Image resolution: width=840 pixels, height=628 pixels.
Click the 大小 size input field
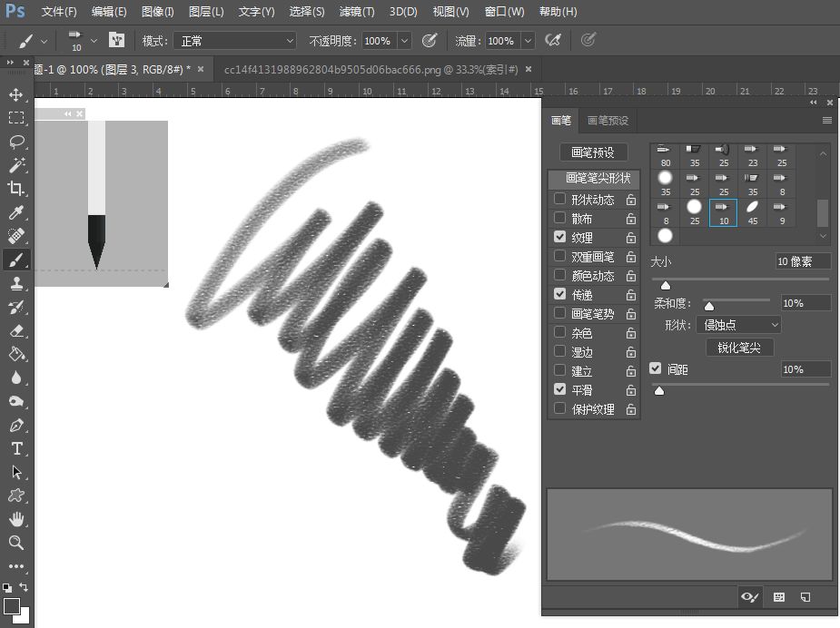(803, 261)
